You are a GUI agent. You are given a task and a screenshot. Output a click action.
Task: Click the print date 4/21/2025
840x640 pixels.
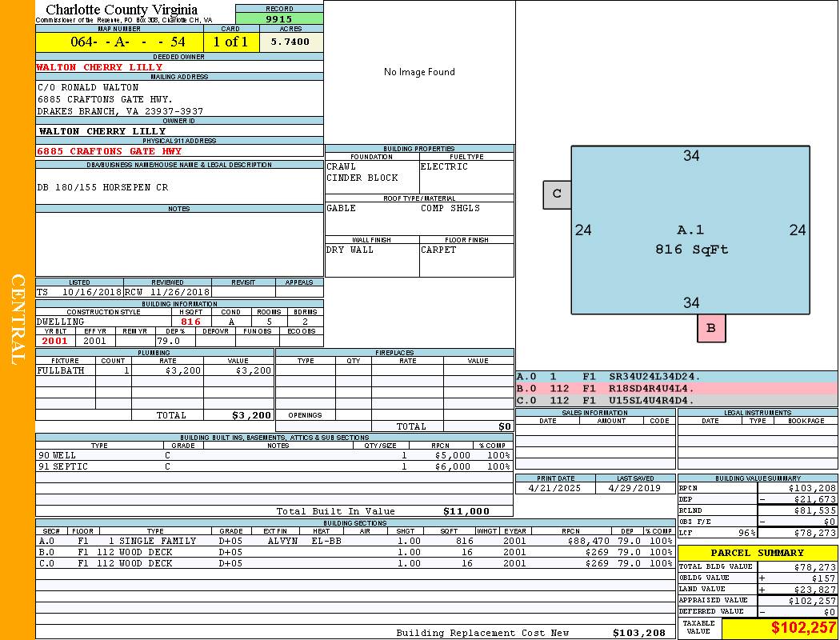555,487
